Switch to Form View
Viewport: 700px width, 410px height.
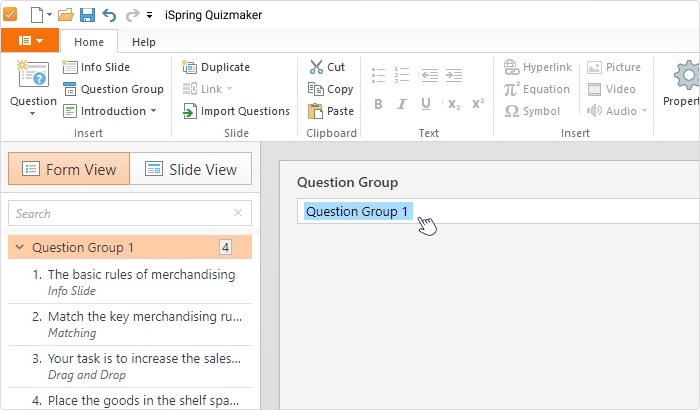coord(69,169)
